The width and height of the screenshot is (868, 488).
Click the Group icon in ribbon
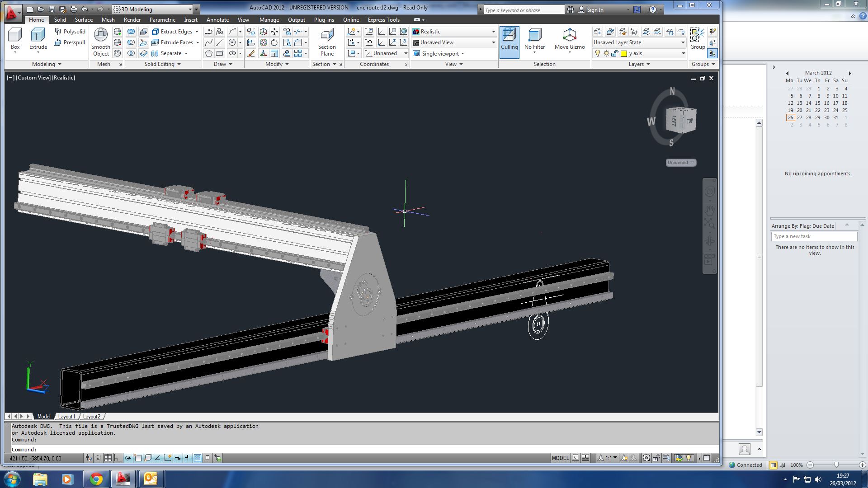click(x=697, y=38)
